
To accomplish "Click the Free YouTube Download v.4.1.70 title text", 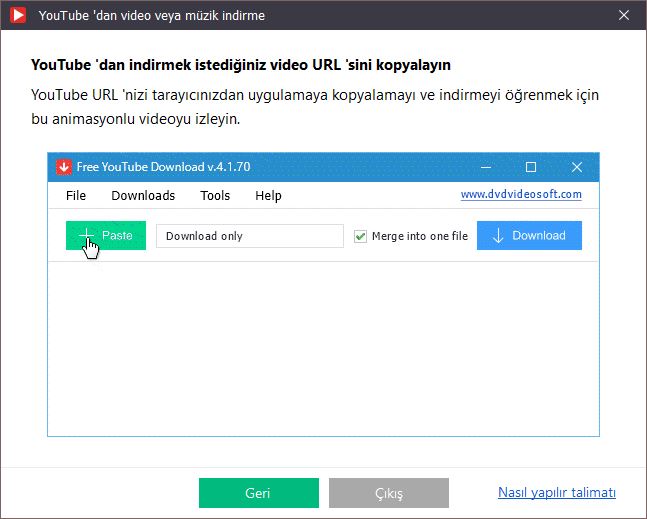I will click(163, 167).
